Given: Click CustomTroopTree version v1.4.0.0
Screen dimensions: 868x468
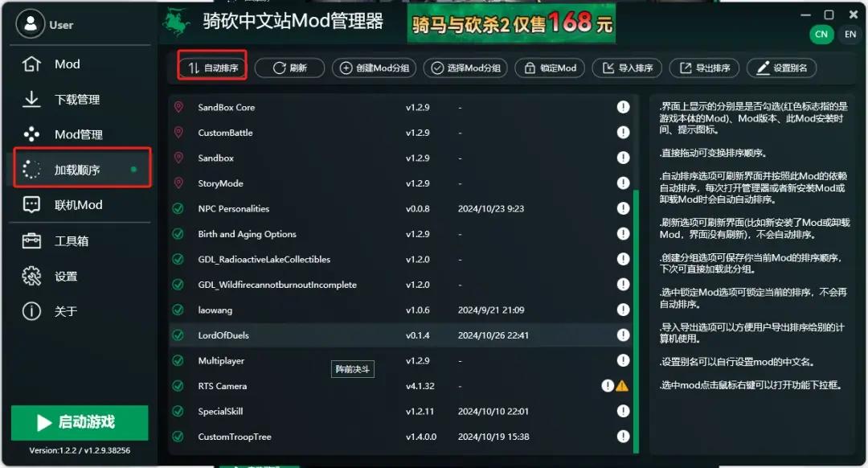Looking at the screenshot, I should [x=421, y=437].
